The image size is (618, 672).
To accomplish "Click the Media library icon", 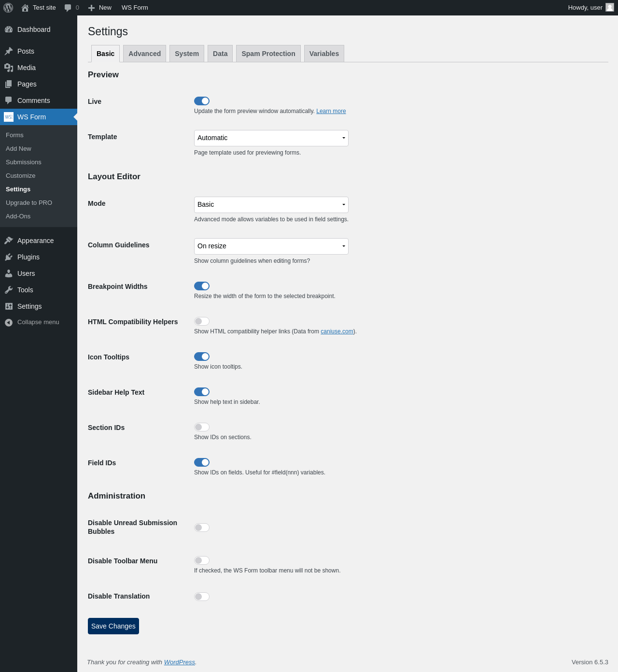I will (9, 68).
